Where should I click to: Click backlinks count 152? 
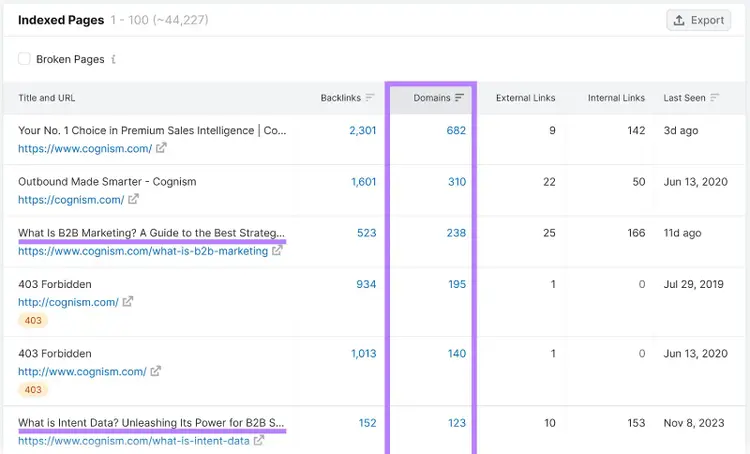pyautogui.click(x=367, y=423)
